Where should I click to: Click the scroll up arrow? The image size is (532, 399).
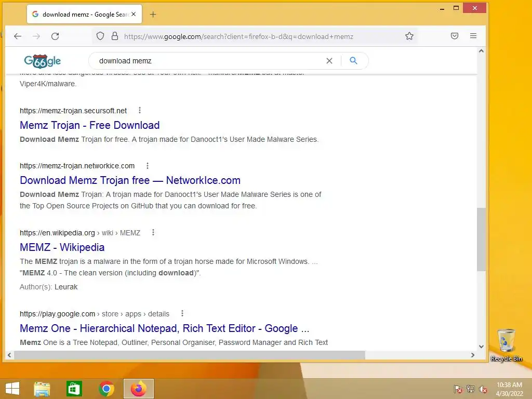click(x=481, y=51)
